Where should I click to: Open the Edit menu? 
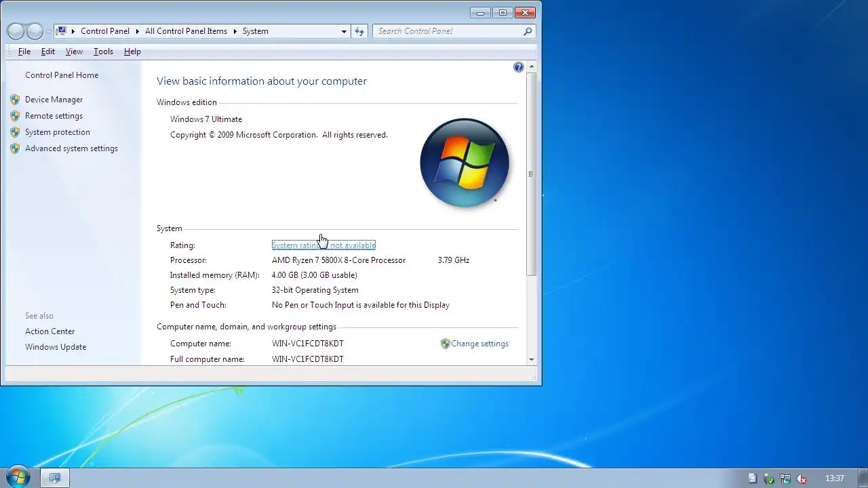tap(48, 52)
